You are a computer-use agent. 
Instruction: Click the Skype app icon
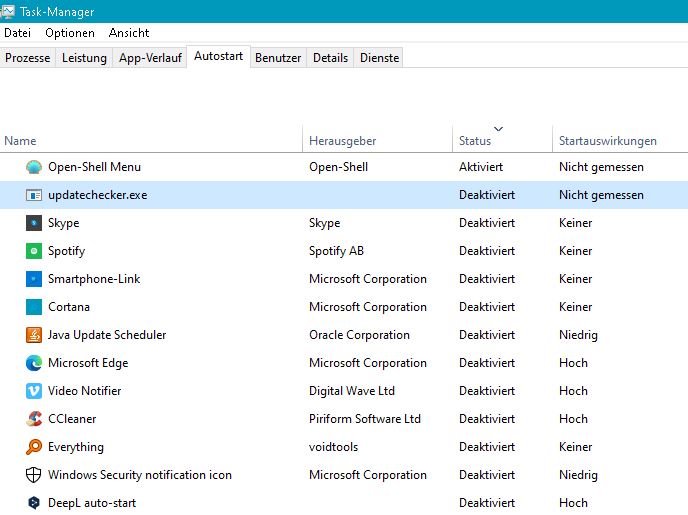point(34,223)
